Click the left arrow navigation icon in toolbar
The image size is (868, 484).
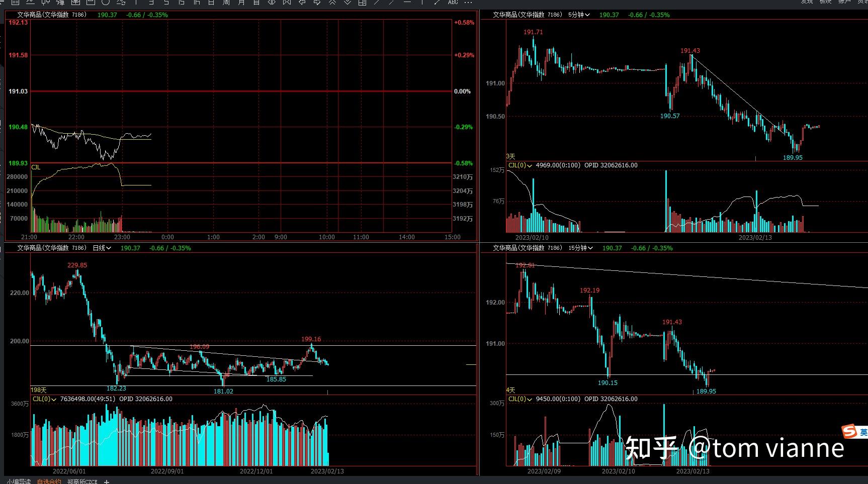[302, 2]
